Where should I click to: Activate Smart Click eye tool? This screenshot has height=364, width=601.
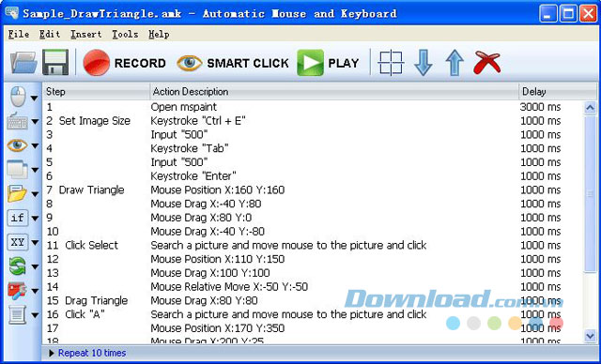pos(233,63)
